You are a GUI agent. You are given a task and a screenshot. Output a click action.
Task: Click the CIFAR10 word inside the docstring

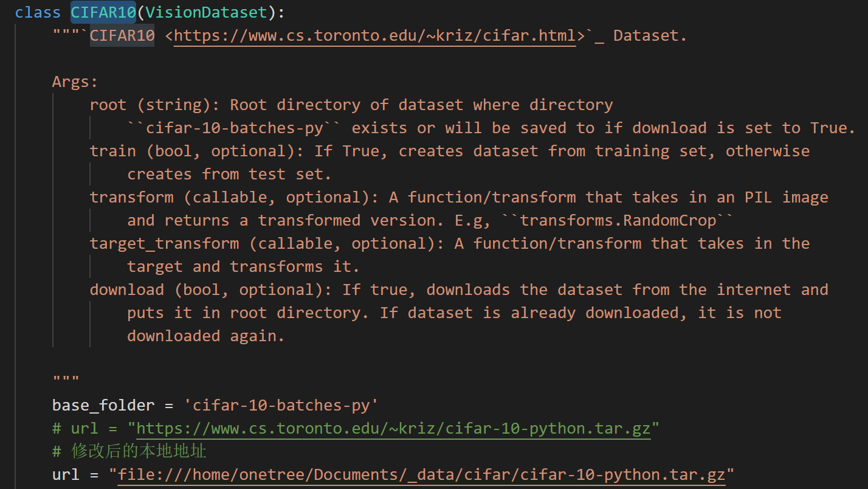(x=122, y=36)
